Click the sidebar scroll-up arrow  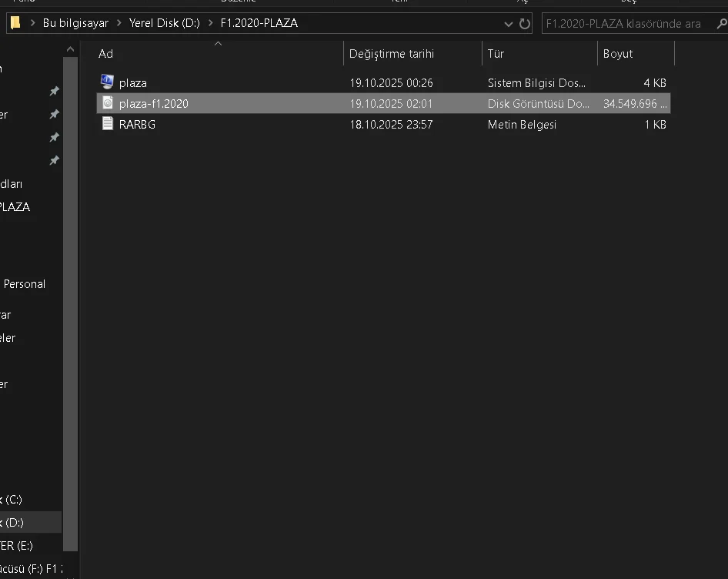tap(70, 49)
